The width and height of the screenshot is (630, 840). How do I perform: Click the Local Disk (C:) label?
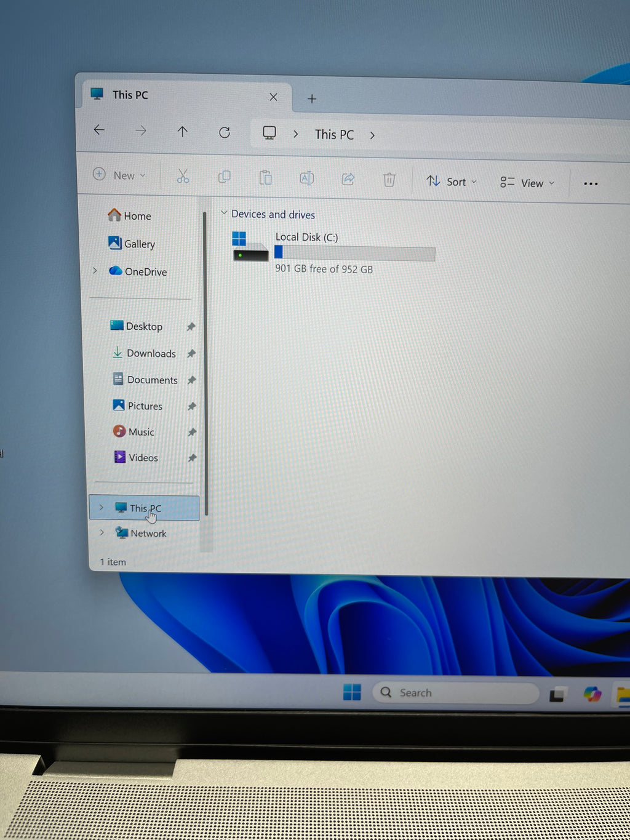pyautogui.click(x=306, y=237)
